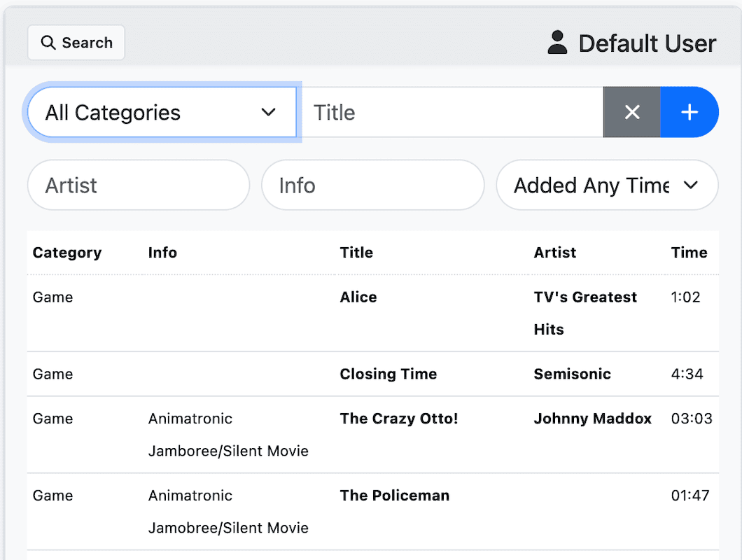Select the track Alice by TV's Greatest Hits
The image size is (742, 560).
click(358, 297)
